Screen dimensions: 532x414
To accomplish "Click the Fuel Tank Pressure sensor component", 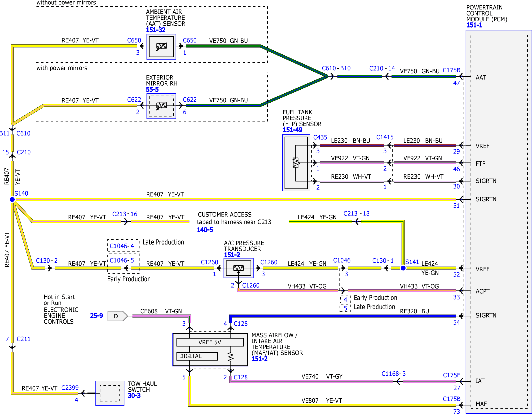I will tap(296, 163).
